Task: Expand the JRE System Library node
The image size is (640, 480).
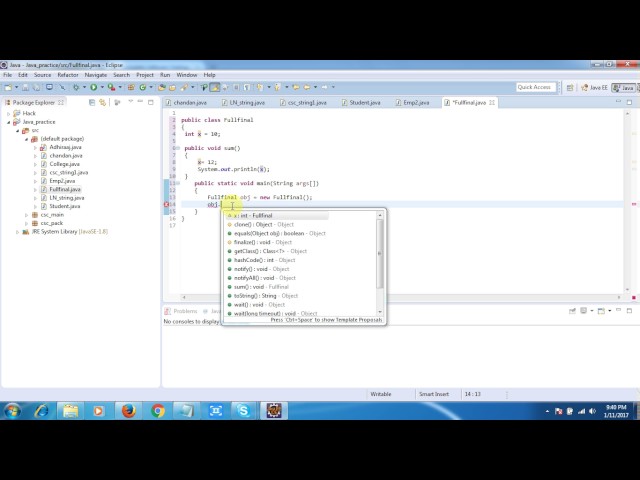Action: pyautogui.click(x=18, y=232)
